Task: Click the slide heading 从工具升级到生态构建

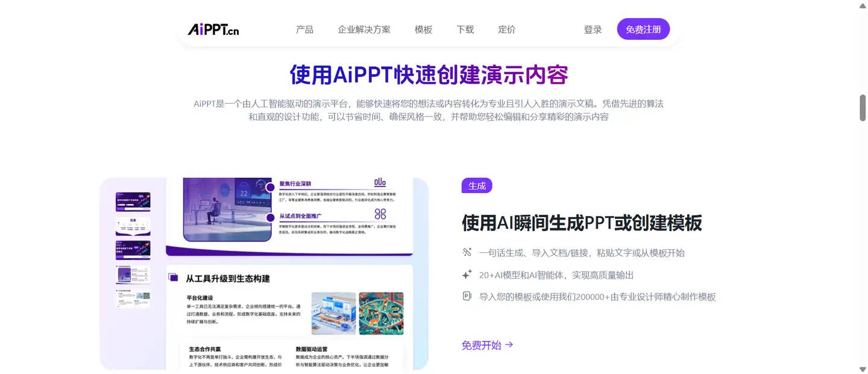Action: tap(227, 278)
